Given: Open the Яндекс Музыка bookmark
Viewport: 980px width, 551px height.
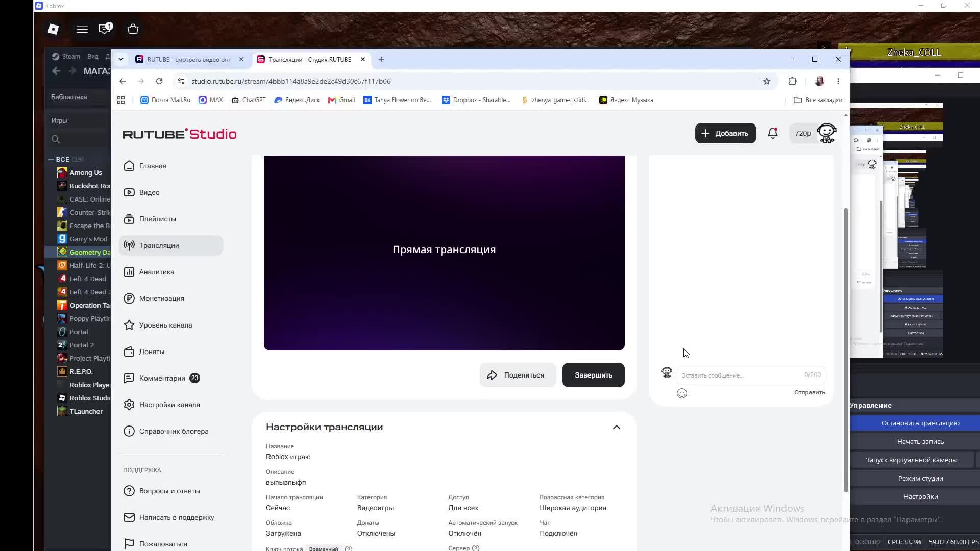Looking at the screenshot, I should click(626, 100).
